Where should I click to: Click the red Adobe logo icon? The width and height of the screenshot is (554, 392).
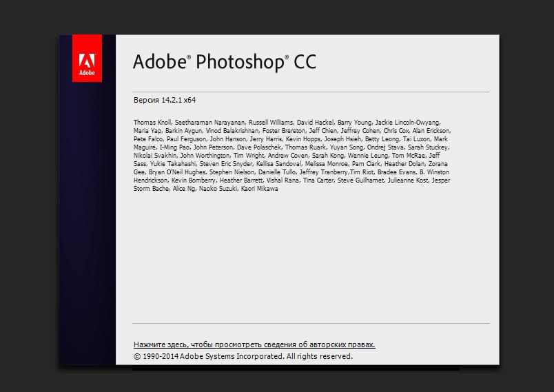click(87, 58)
